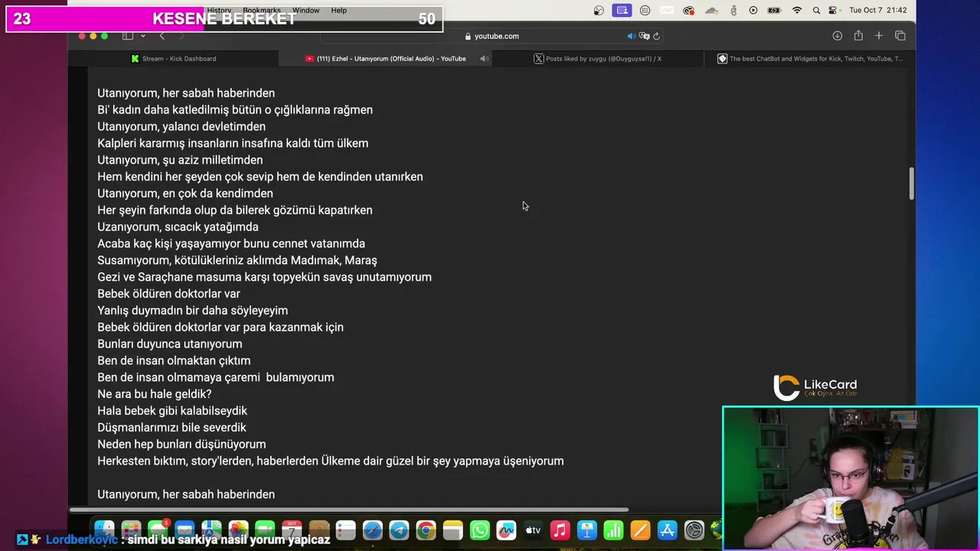This screenshot has width=980, height=551.
Task: Open Freeform from the Dock
Action: 506,530
